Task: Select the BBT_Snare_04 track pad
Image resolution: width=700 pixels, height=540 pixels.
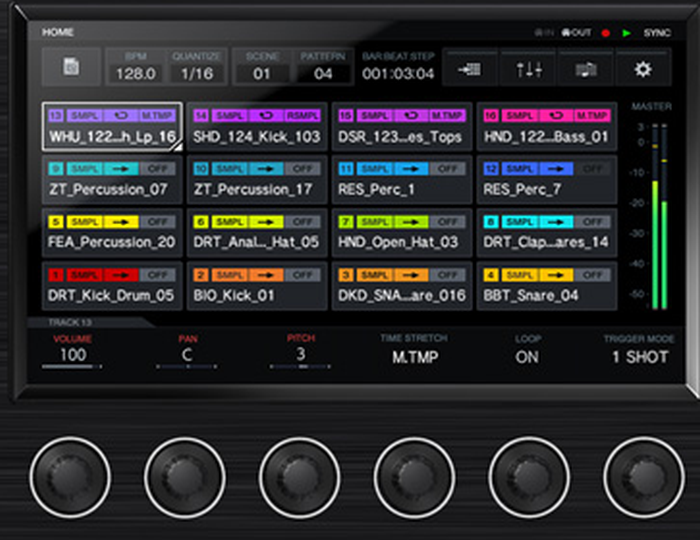Action: [546, 286]
